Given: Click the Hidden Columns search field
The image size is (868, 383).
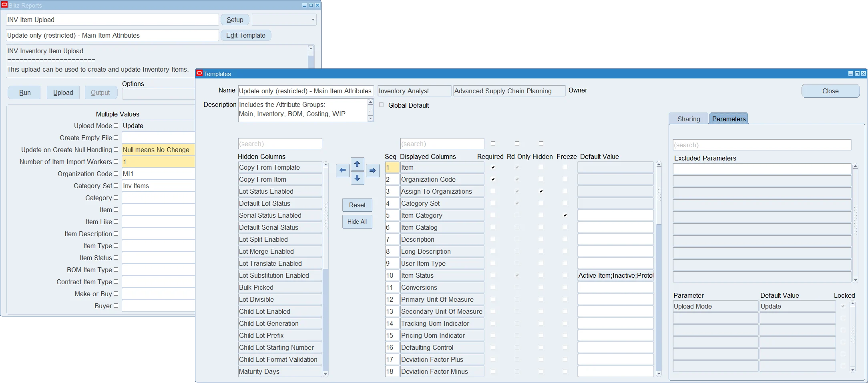Looking at the screenshot, I should [x=280, y=144].
